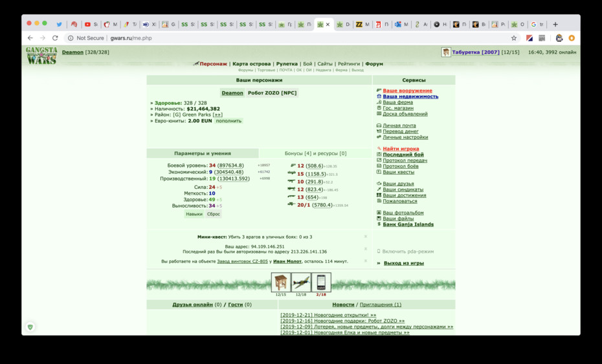Click the weapon skill icon at level 15
The height and width of the screenshot is (364, 602).
pos(292,173)
